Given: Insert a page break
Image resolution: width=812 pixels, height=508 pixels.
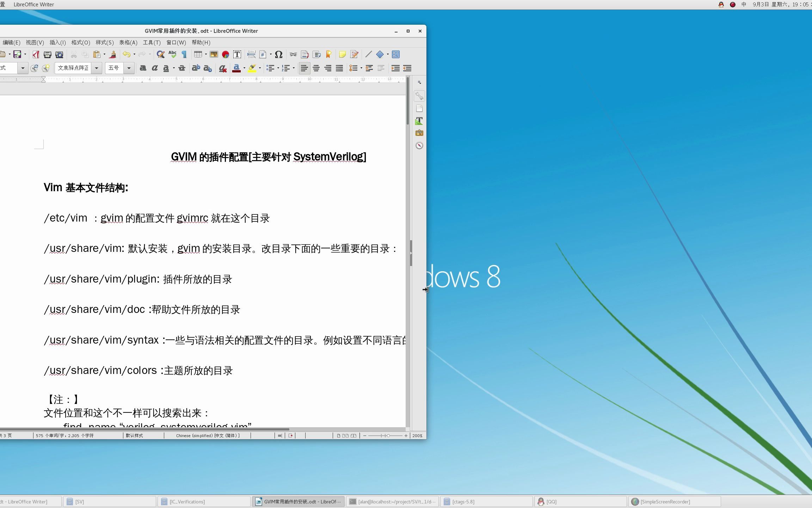Looking at the screenshot, I should [251, 54].
